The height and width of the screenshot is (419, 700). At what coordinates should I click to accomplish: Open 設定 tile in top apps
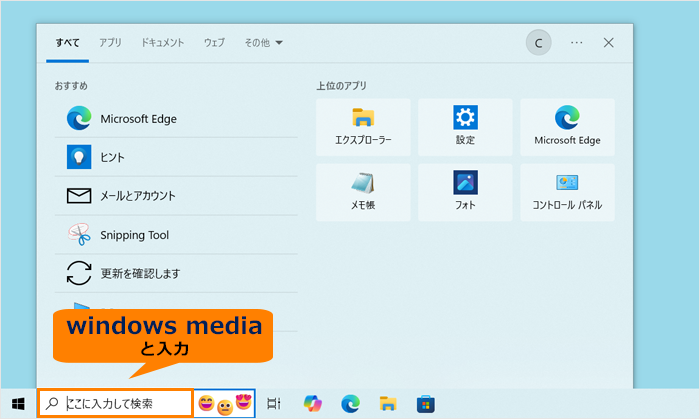pyautogui.click(x=465, y=127)
